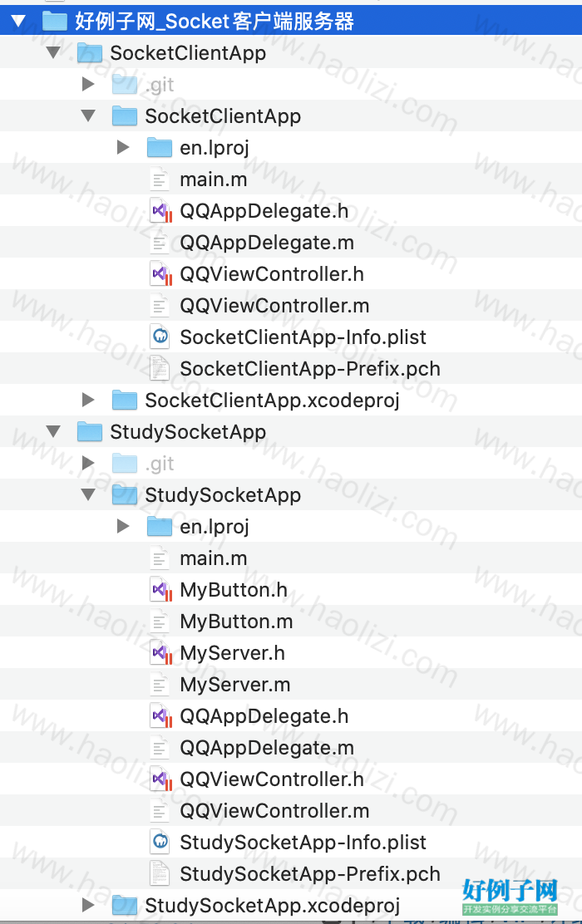The image size is (582, 924).
Task: Collapse the top-level SocketClientApp folder arrow
Action: pyautogui.click(x=54, y=53)
